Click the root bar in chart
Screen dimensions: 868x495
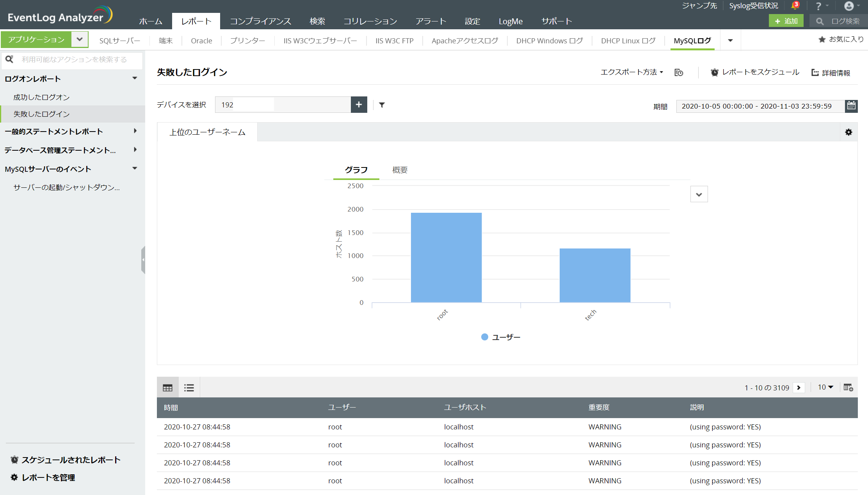pyautogui.click(x=446, y=258)
